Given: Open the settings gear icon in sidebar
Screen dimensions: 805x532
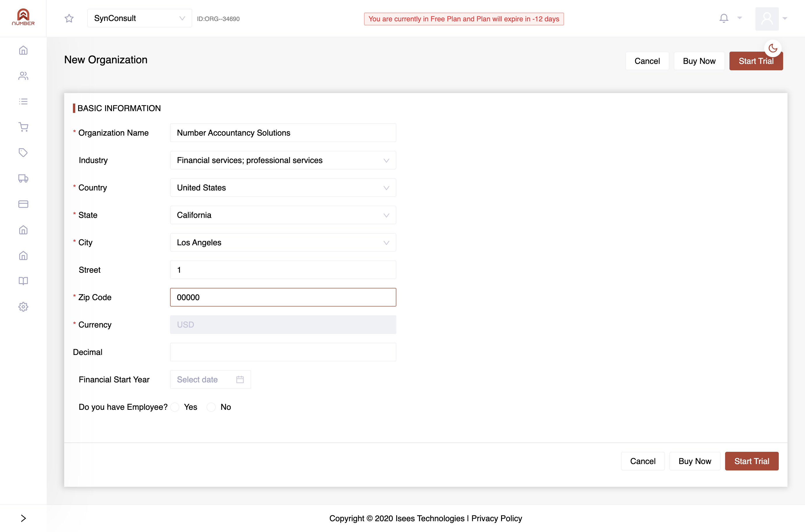Looking at the screenshot, I should pyautogui.click(x=23, y=307).
